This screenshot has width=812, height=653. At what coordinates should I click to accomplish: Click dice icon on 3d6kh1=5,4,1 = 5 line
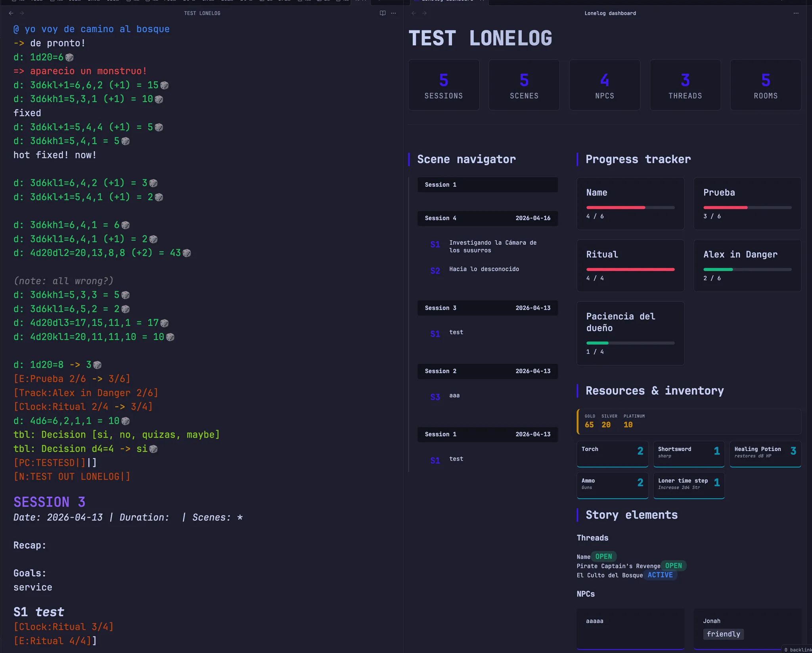point(125,141)
